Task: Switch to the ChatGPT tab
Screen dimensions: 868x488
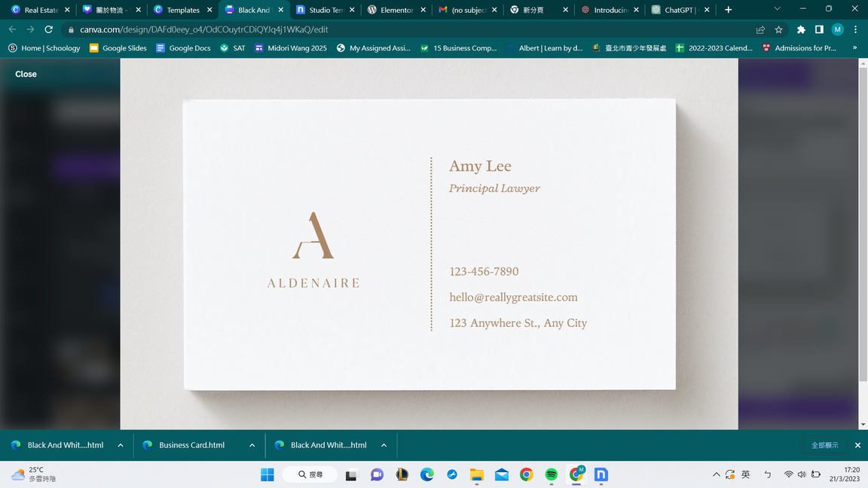Action: point(675,10)
